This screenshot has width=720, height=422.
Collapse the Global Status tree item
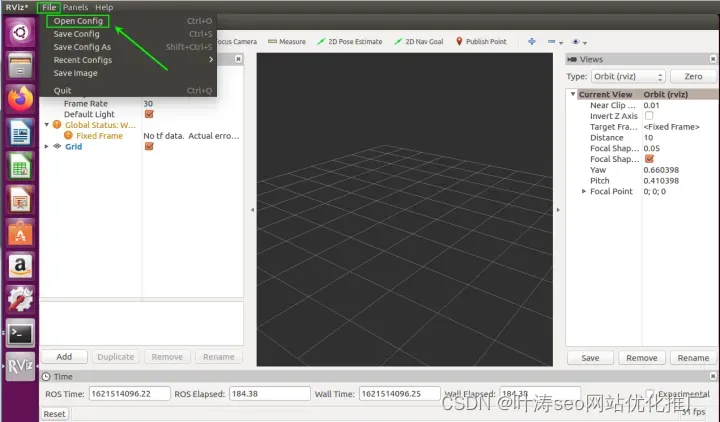[46, 124]
